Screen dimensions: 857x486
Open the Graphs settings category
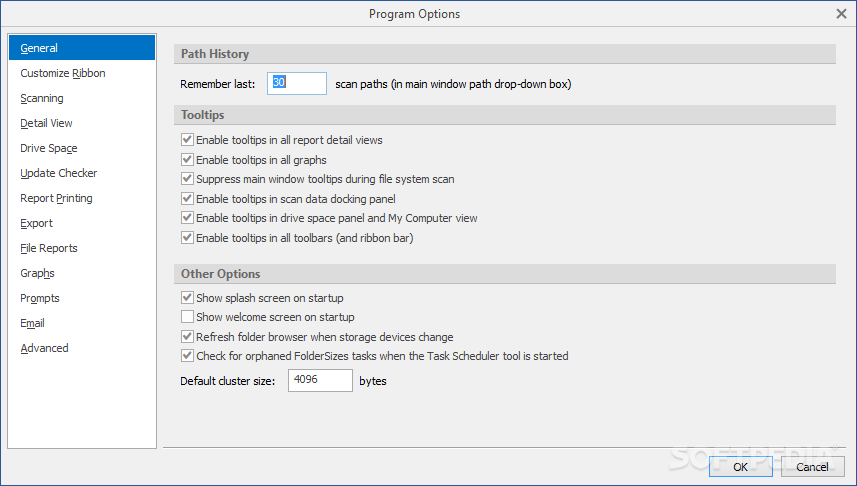[x=38, y=273]
